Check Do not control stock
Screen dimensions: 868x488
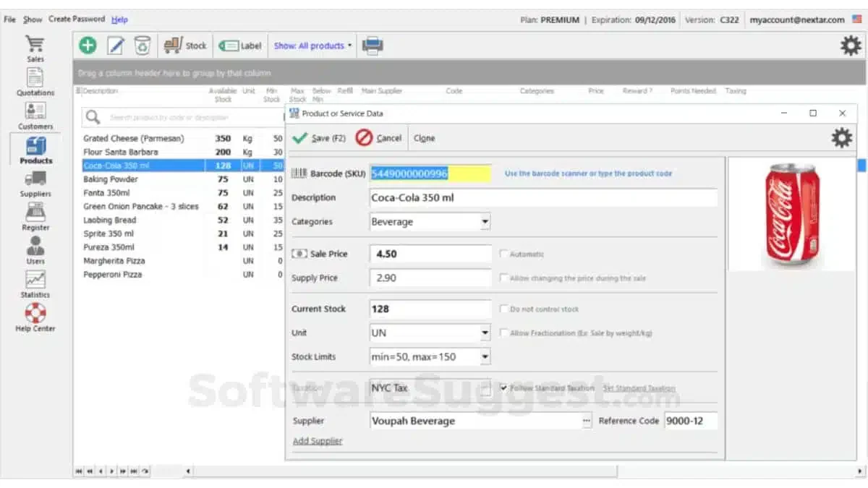[x=504, y=309]
